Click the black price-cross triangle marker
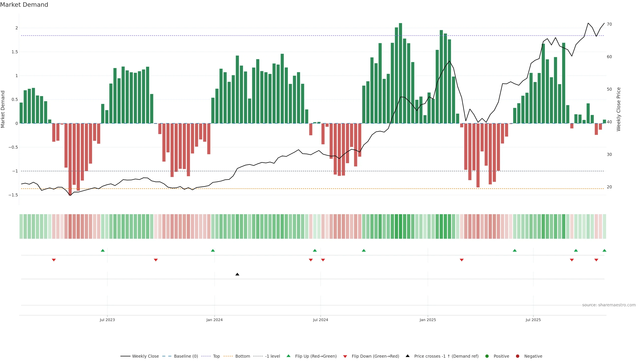 click(x=237, y=274)
